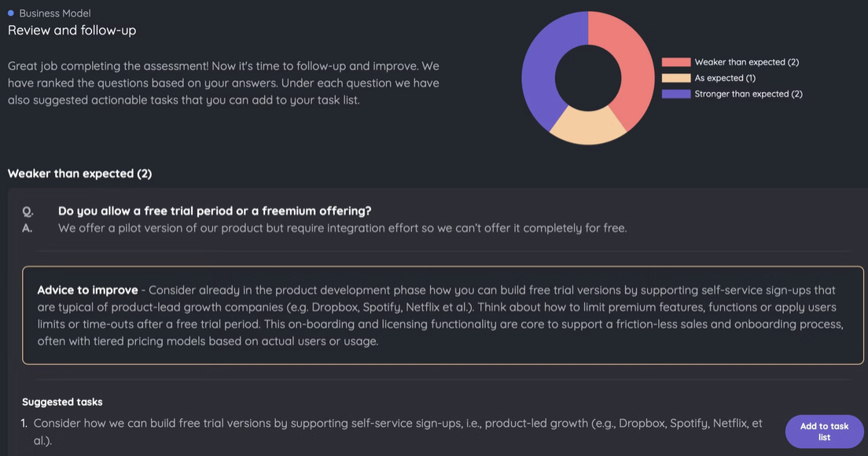The height and width of the screenshot is (456, 868).
Task: Select the blue Business Model dot indicator
Action: (10, 13)
